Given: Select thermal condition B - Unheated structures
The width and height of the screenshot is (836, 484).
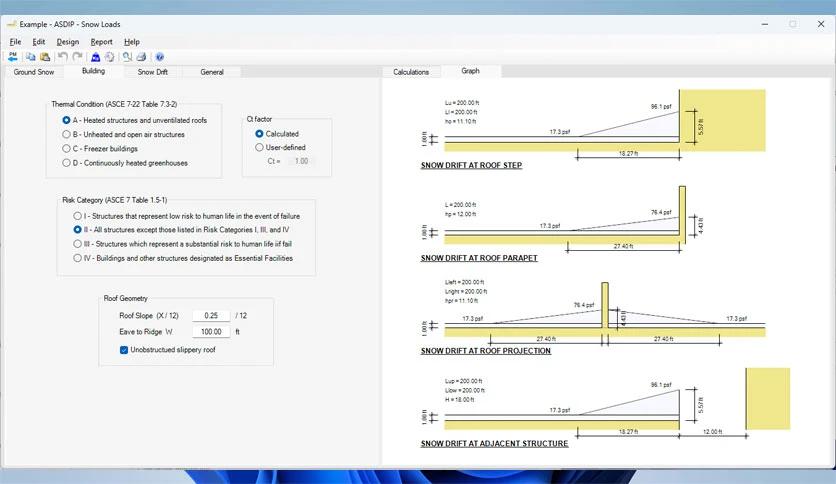Looking at the screenshot, I should click(66, 134).
